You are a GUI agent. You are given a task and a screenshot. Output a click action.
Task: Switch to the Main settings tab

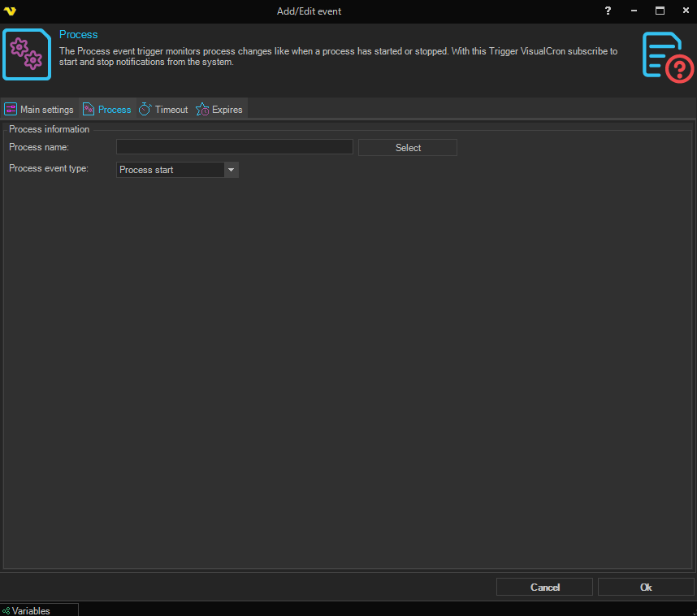(x=46, y=110)
